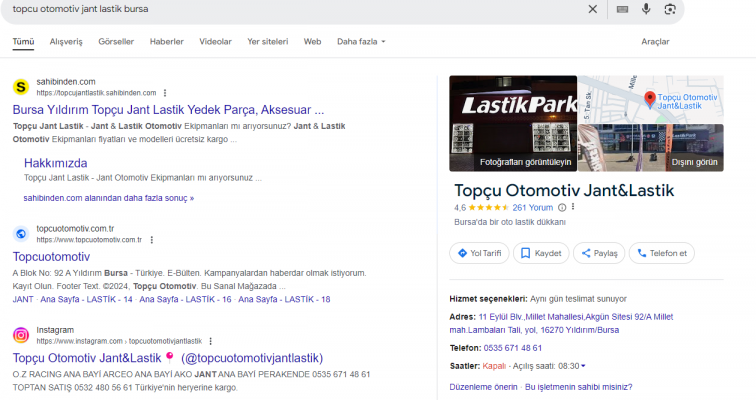Click the Instagram logo favicon

pos(21,335)
